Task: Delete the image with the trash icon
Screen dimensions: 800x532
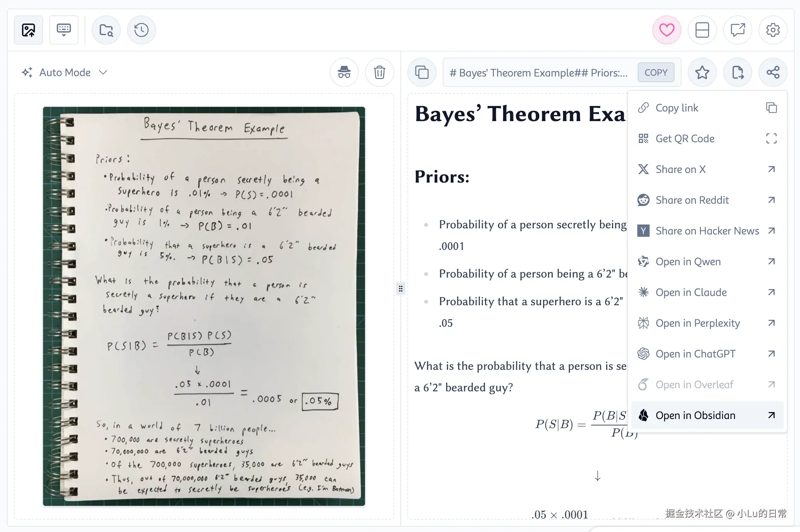Action: click(379, 72)
